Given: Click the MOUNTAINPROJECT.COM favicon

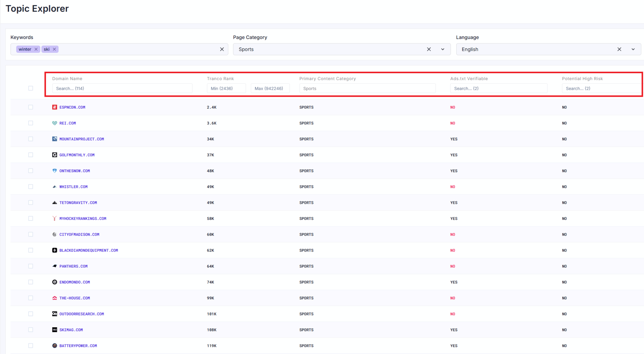Looking at the screenshot, I should click(55, 139).
